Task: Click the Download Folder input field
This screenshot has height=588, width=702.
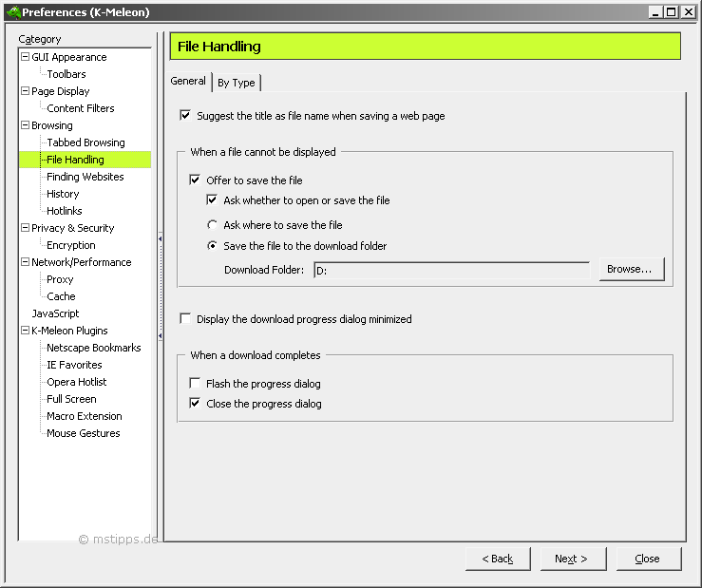Action: (x=451, y=271)
